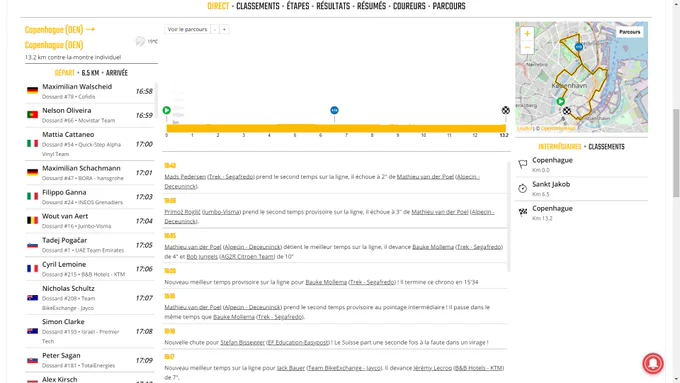Image resolution: width=680 pixels, height=383 pixels.
Task: Click the checkered flag icon next to Copenhague Km 13.2
Action: coord(523,212)
